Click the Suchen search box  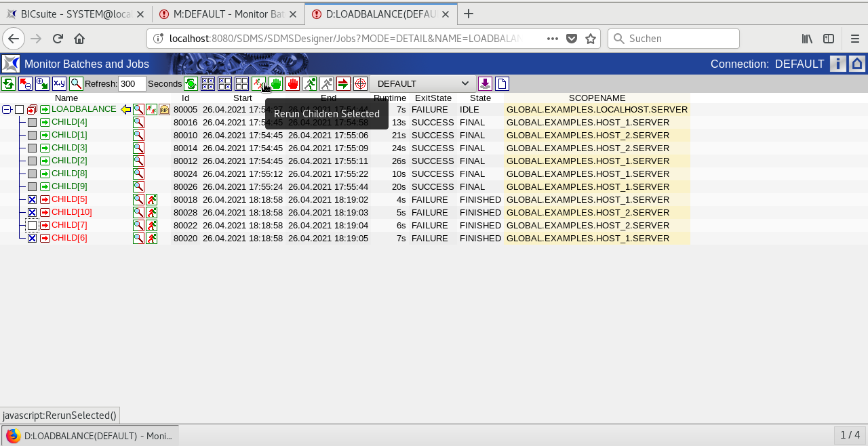675,39
